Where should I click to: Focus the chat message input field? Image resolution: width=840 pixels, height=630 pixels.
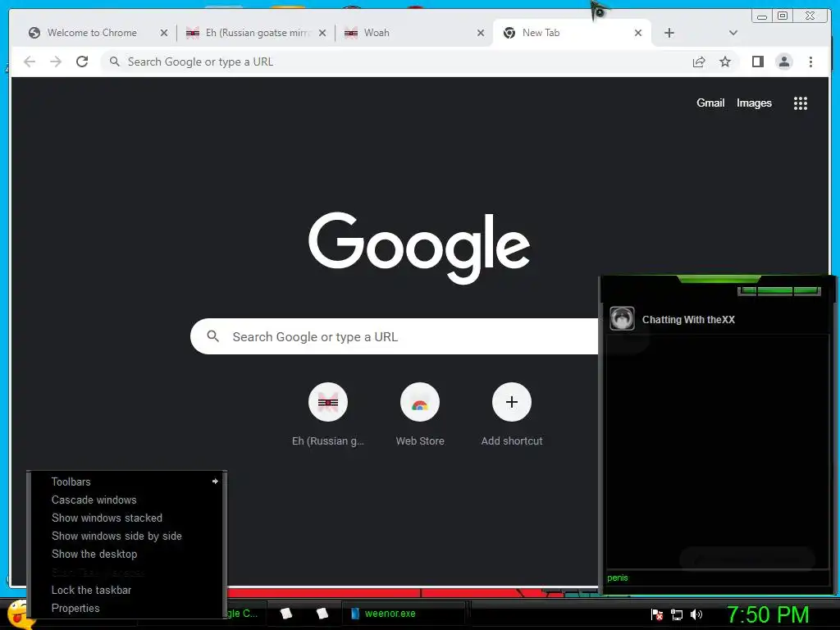pyautogui.click(x=717, y=577)
